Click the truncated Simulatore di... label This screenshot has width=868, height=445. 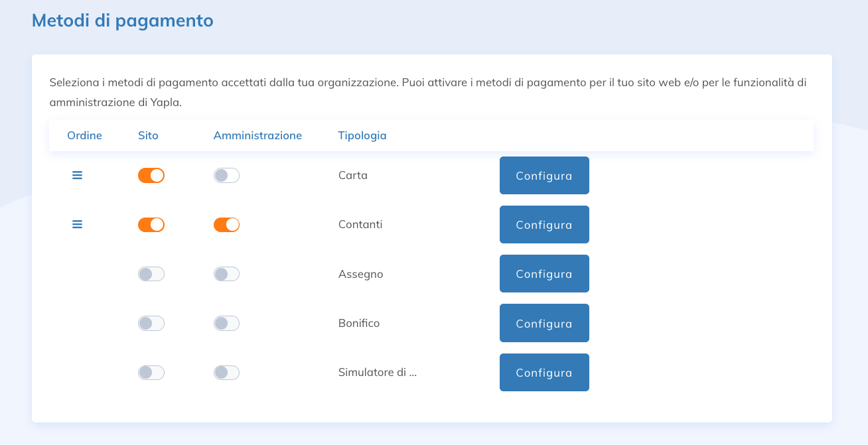378,373
